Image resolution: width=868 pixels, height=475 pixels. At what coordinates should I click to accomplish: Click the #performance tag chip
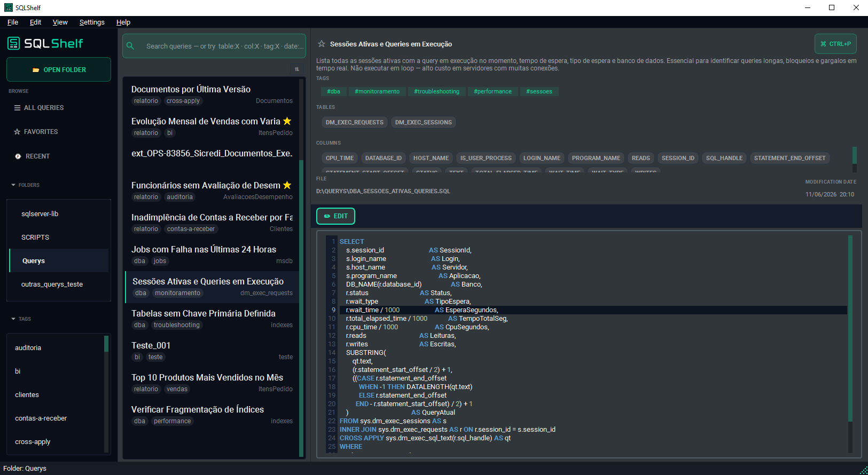click(492, 91)
